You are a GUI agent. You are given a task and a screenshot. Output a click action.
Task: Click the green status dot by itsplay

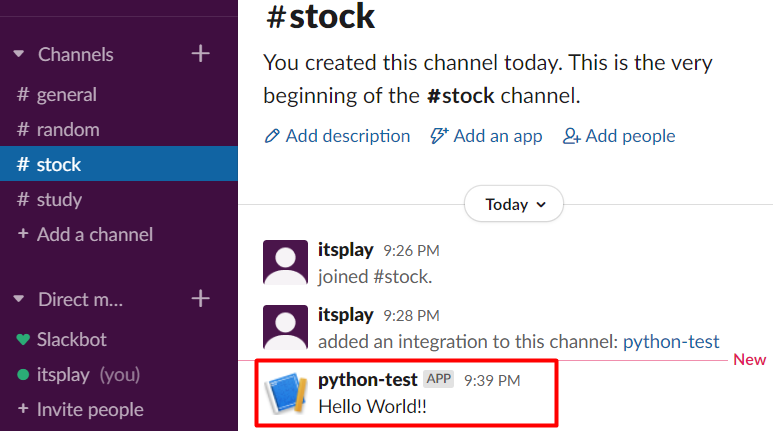point(23,374)
